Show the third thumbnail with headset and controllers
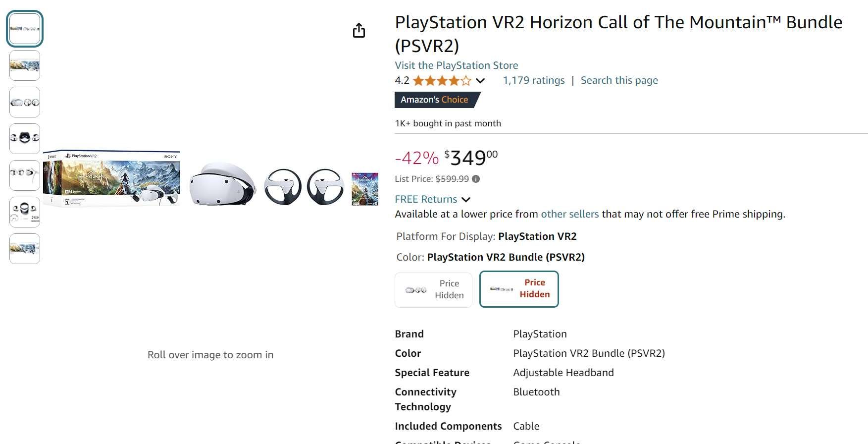This screenshot has height=444, width=868. tap(25, 102)
